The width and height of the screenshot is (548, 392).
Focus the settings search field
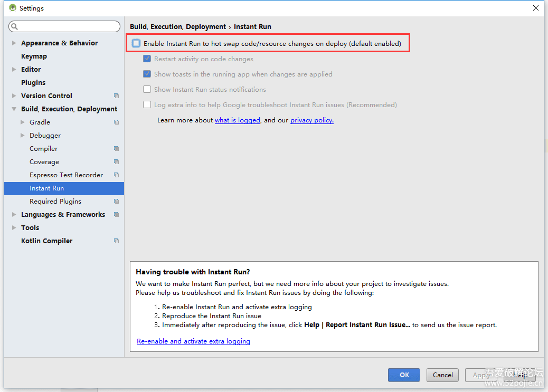pyautogui.click(x=64, y=26)
